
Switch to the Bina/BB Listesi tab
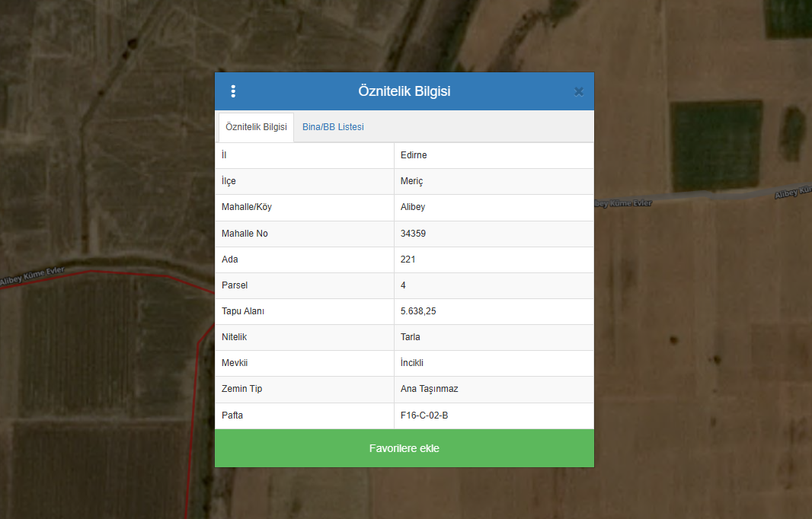click(333, 127)
